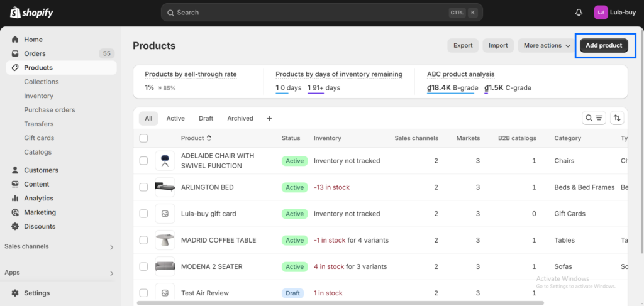Expand the Apps section chevron

click(112, 273)
